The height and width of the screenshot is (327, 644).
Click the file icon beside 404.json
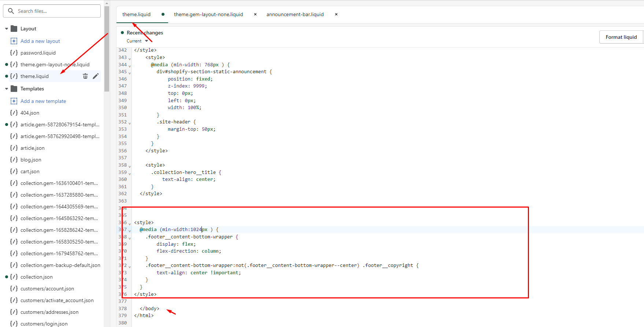[14, 113]
